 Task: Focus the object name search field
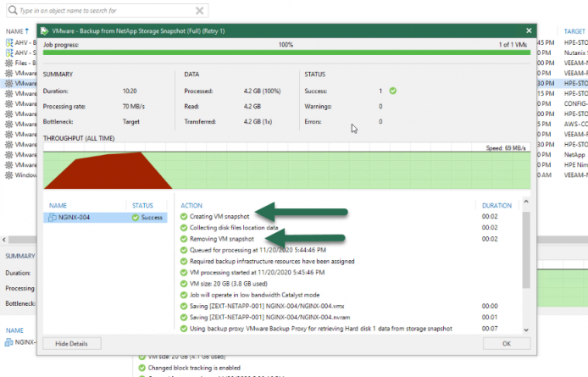[107, 10]
